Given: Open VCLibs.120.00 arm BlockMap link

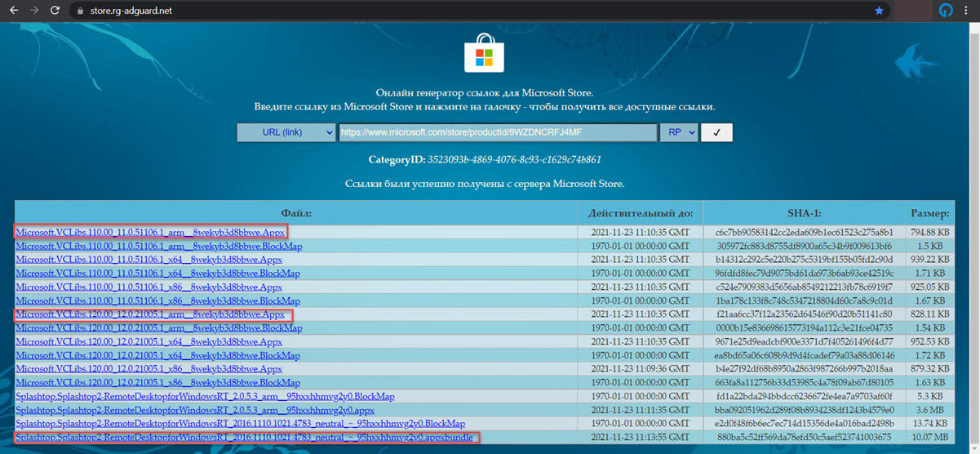Looking at the screenshot, I should point(159,328).
